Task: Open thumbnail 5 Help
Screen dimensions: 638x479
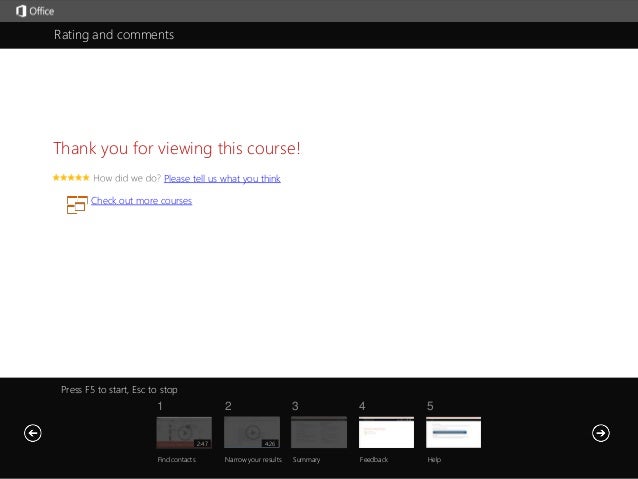Action: point(453,432)
